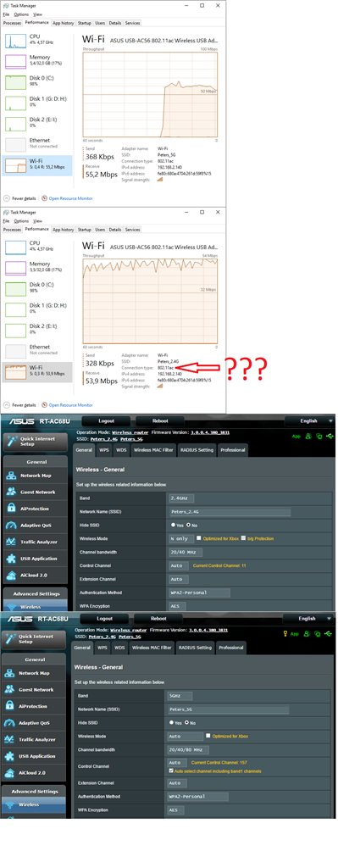Open Channel bandwidth dropdown showing 20/40 MHz

pyautogui.click(x=186, y=552)
